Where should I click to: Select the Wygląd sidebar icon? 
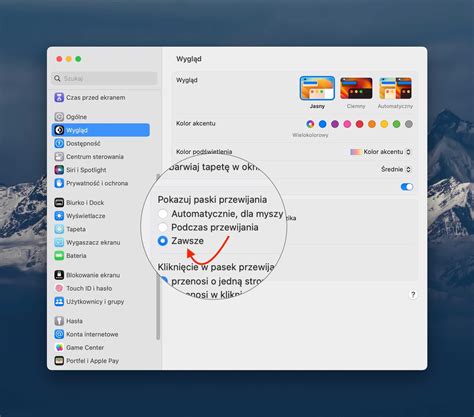coord(59,130)
